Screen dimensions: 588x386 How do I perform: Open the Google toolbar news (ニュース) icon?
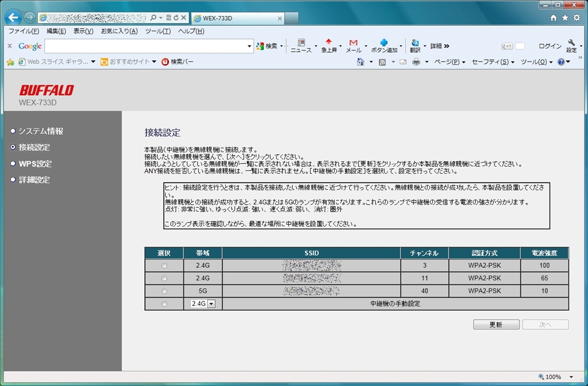click(300, 44)
